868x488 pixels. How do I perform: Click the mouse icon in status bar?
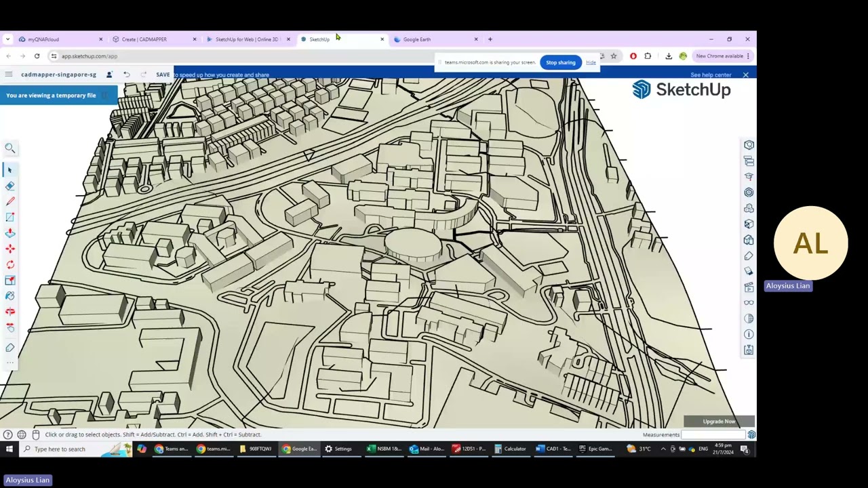pos(36,435)
